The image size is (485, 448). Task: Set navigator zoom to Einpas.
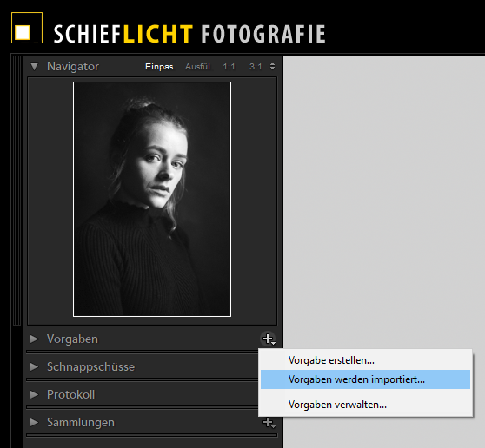pos(160,67)
